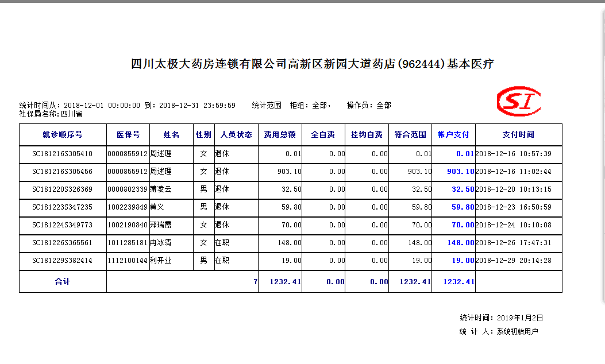
Task: Click the start time 2018-12-01 00:00:00
Action: [102, 105]
